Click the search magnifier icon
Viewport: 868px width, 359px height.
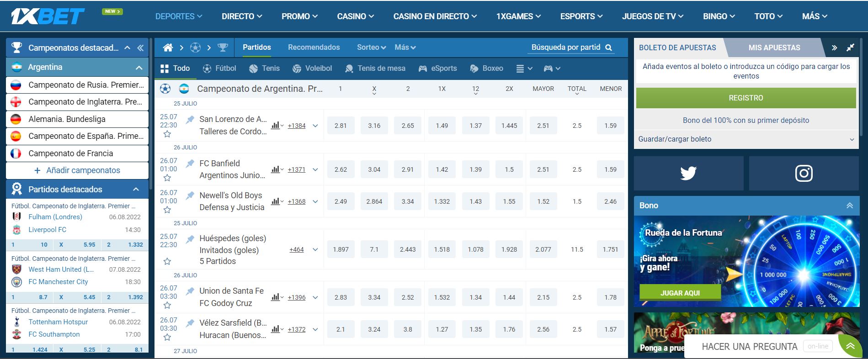[x=608, y=48]
